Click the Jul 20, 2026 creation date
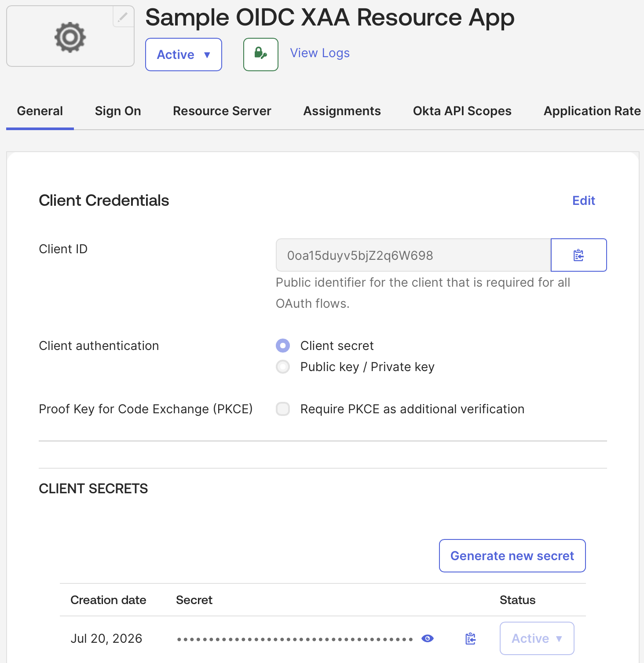The height and width of the screenshot is (663, 644). pyautogui.click(x=106, y=638)
